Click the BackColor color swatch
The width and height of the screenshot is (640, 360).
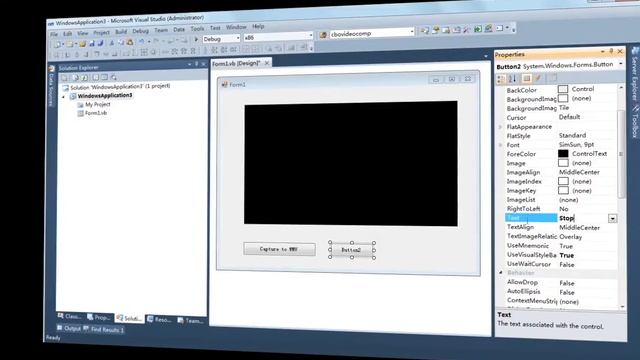[x=563, y=89]
